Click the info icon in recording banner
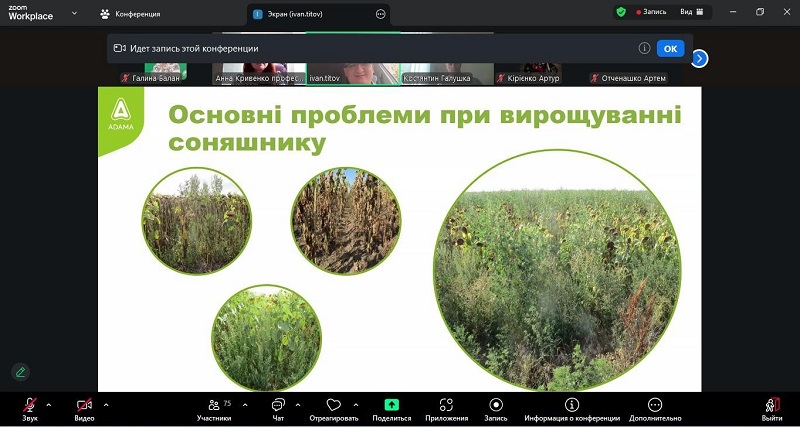 click(644, 48)
